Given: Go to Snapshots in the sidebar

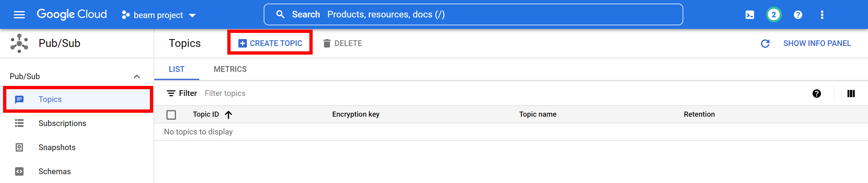Looking at the screenshot, I should click(x=57, y=147).
